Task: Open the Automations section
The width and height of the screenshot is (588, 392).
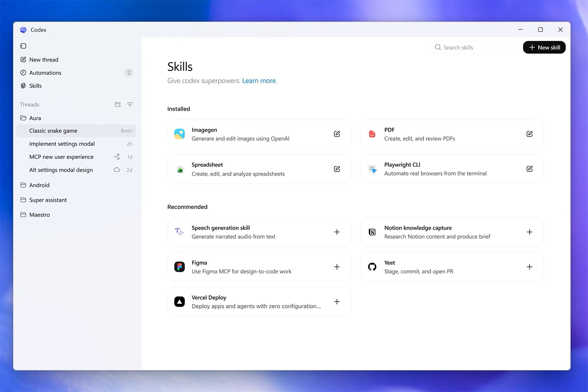Action: [x=45, y=73]
